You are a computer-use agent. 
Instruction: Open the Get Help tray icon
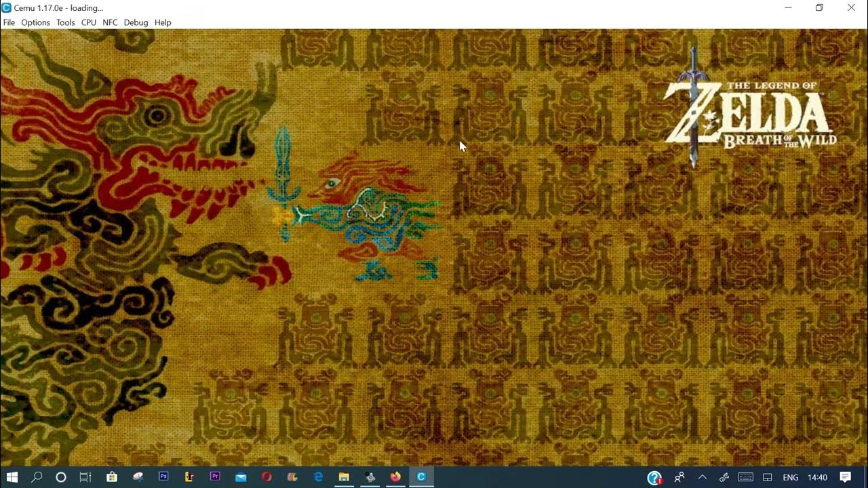[654, 478]
